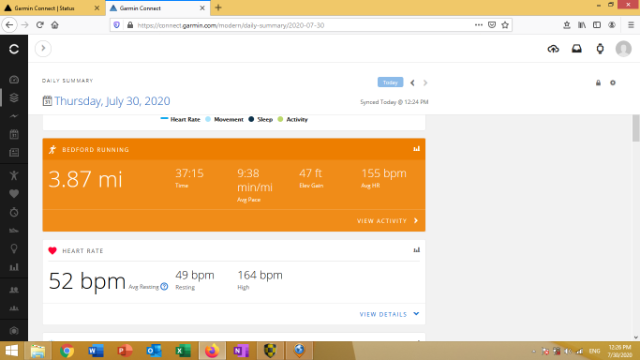Click the Today button

coord(390,82)
